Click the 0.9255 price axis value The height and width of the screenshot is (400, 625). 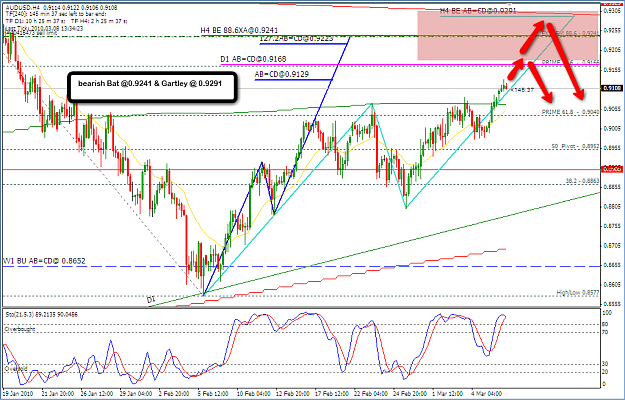click(x=613, y=30)
